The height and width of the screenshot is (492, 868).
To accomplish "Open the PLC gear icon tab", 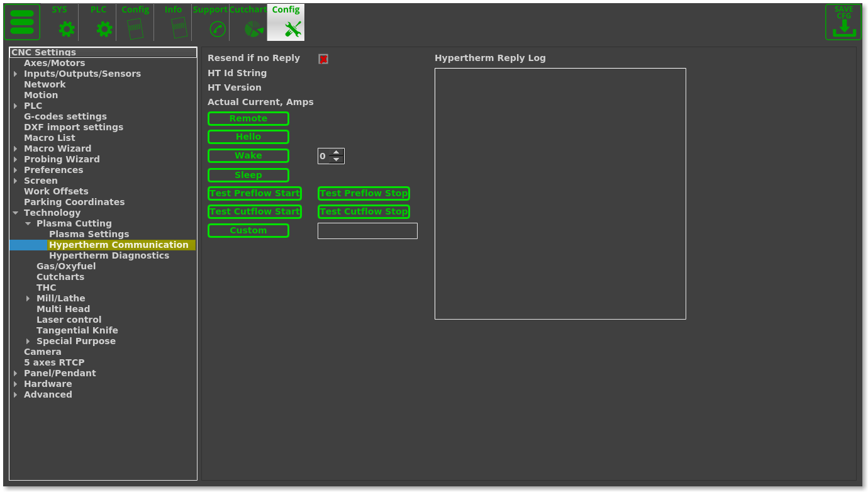I will [104, 29].
